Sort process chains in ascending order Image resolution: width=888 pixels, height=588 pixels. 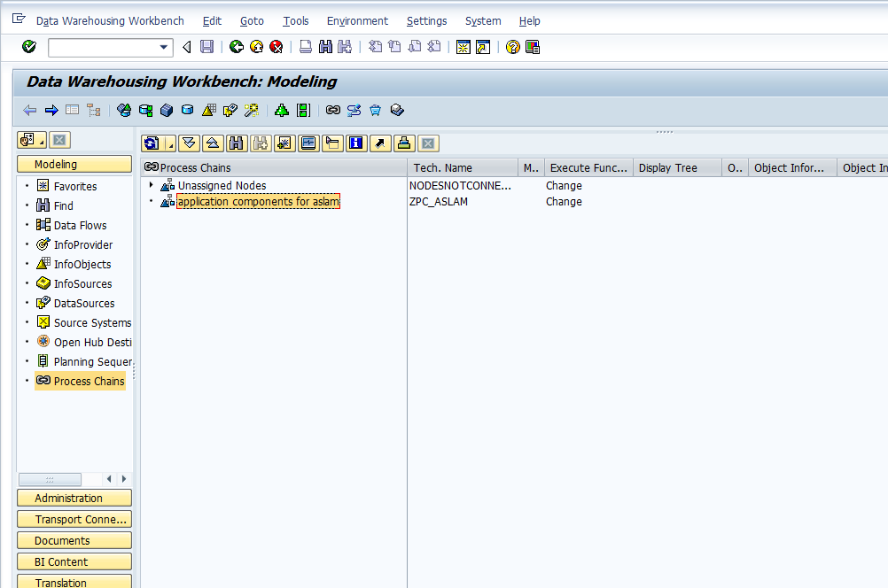coord(212,143)
